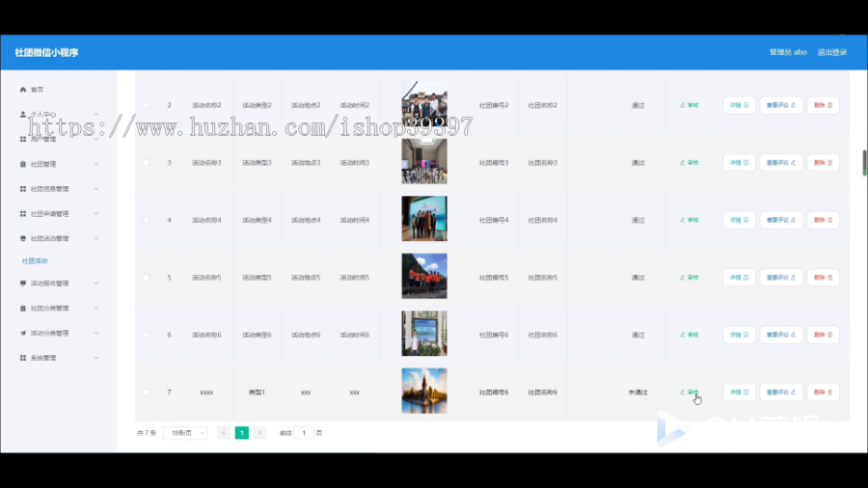868x488 pixels.
Task: Click the previous page arrow
Action: pos(224,433)
